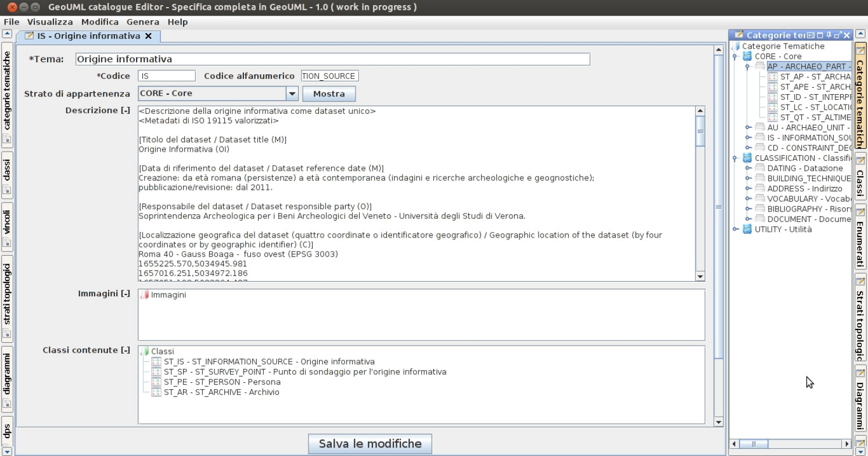Image resolution: width=868 pixels, height=456 pixels.
Task: Select the IS - Origine informativa tab
Action: click(88, 36)
